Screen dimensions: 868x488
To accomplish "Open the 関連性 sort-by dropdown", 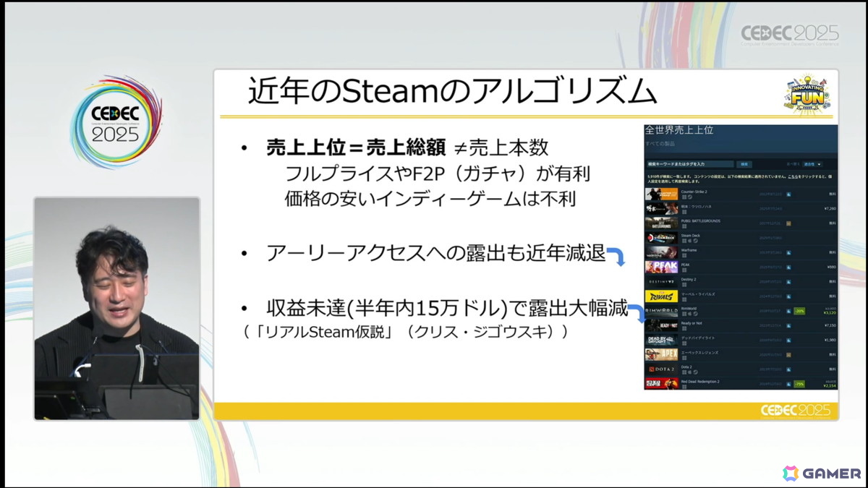I will pyautogui.click(x=812, y=164).
